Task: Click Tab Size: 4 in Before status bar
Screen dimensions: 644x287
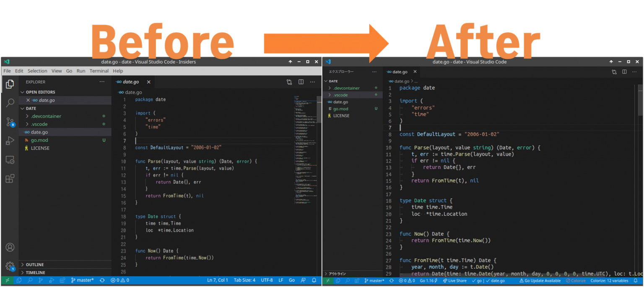Action: tap(244, 280)
